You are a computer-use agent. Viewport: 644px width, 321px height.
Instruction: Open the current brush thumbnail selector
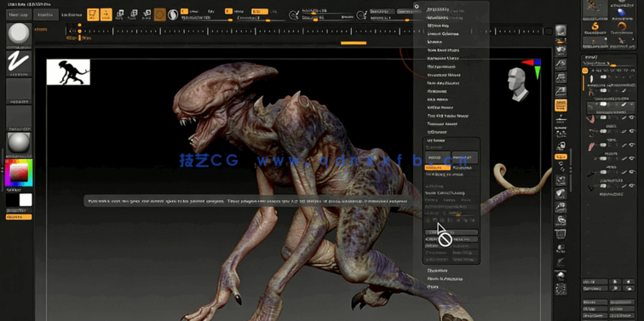pyautogui.click(x=19, y=35)
